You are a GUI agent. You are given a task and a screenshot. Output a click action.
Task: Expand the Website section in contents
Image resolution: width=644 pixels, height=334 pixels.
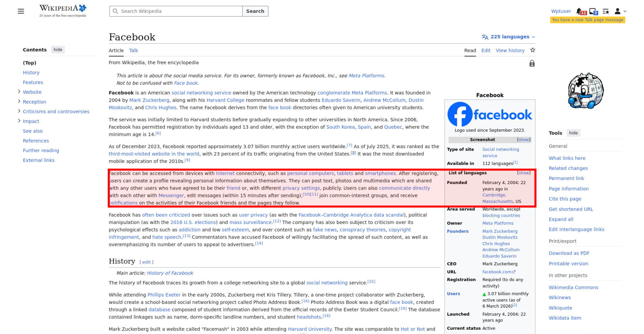point(19,92)
